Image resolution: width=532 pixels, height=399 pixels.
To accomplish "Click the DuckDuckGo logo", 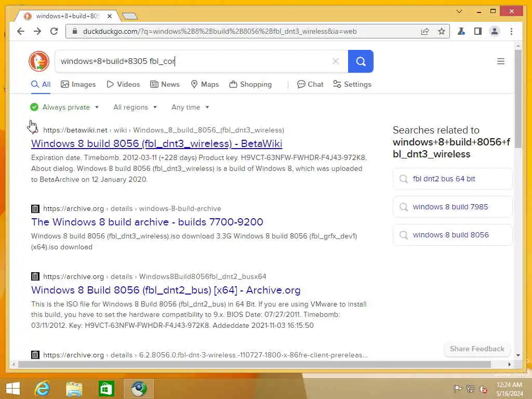I will 39,61.
